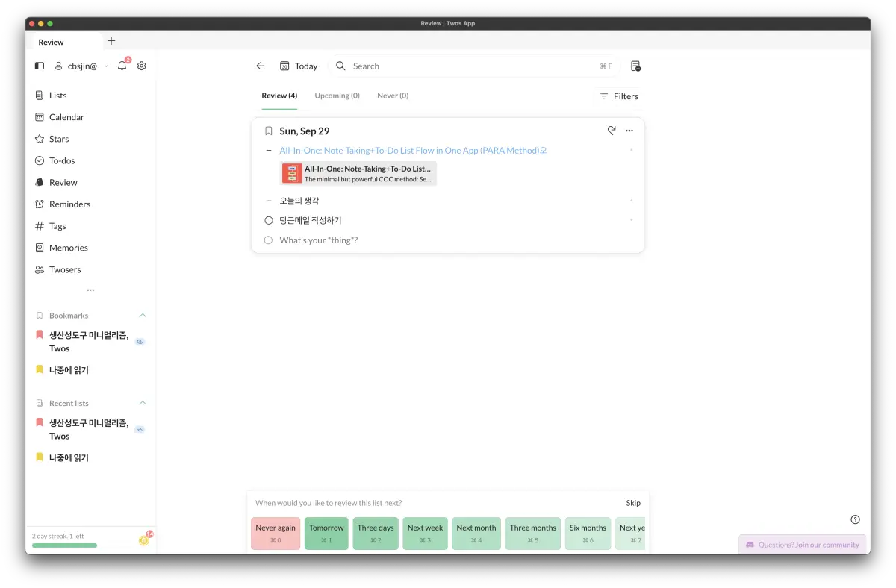
Task: Open the cbsjin@ account dropdown
Action: (x=81, y=66)
